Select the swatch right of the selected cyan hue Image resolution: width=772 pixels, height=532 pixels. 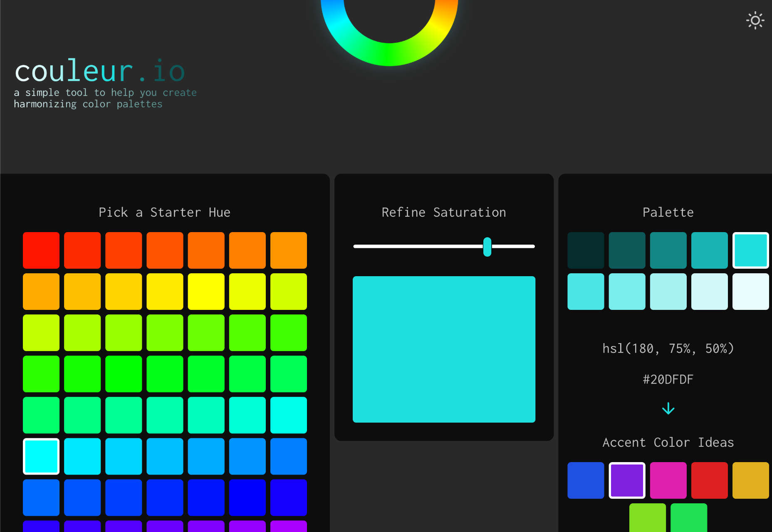82,456
